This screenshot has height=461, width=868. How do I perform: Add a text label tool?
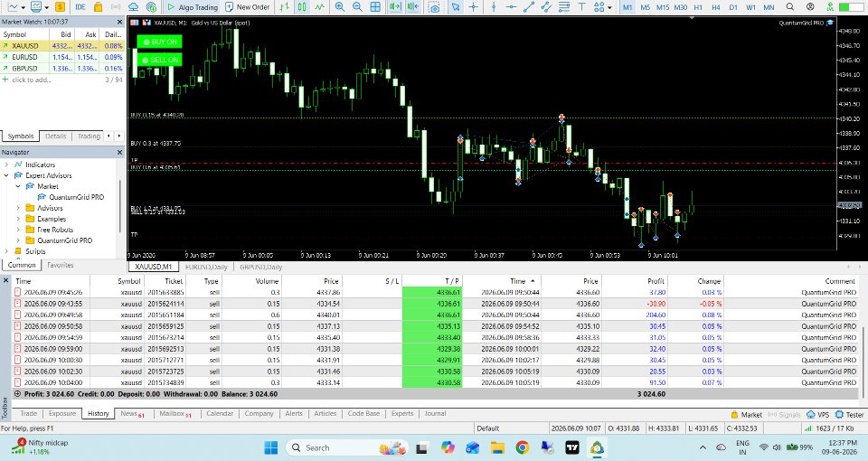(581, 7)
